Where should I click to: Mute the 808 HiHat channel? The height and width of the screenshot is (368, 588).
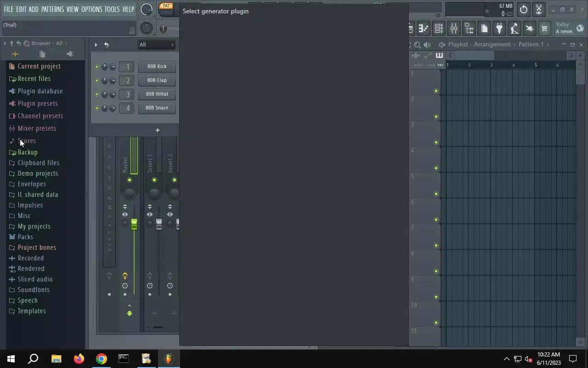click(97, 94)
